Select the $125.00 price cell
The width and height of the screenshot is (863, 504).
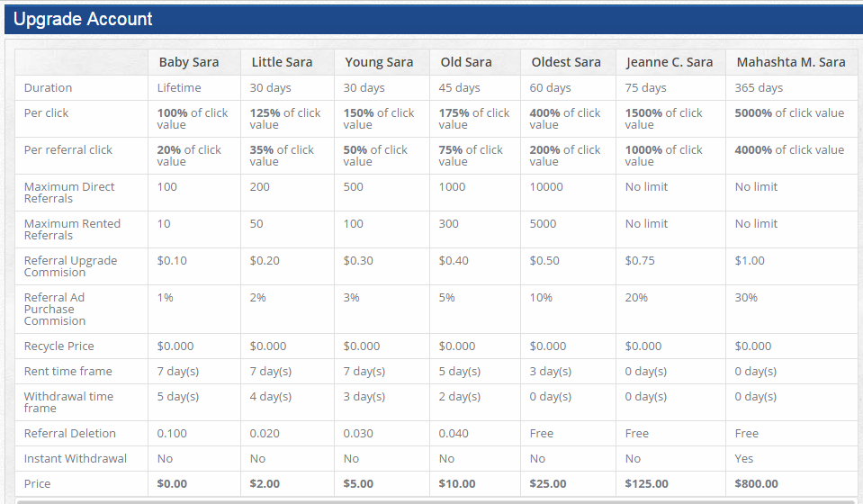(x=646, y=484)
